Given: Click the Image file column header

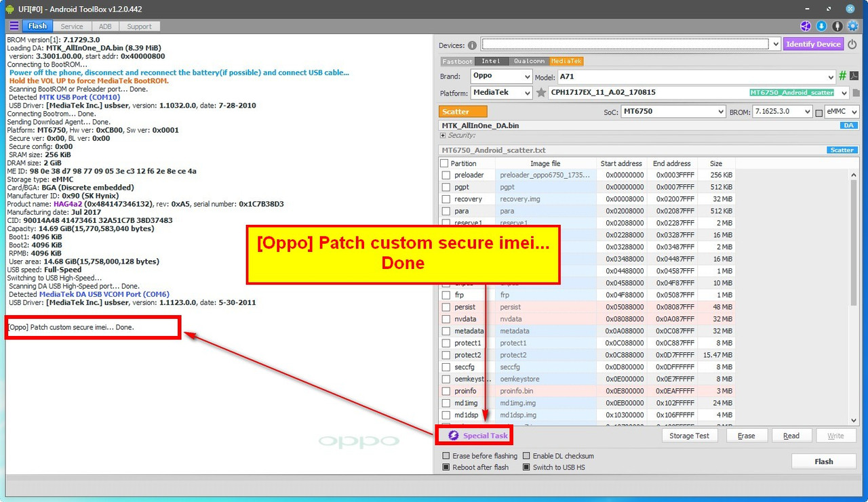Looking at the screenshot, I should 545,163.
